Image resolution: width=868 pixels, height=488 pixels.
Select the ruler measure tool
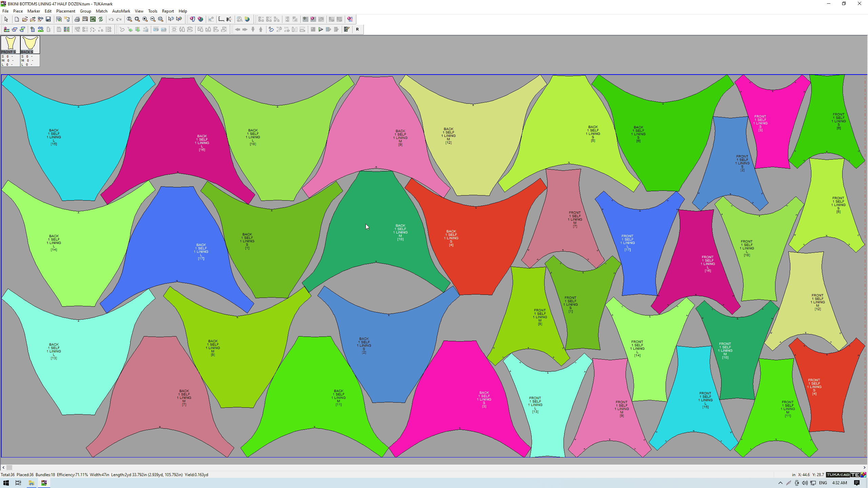(221, 19)
